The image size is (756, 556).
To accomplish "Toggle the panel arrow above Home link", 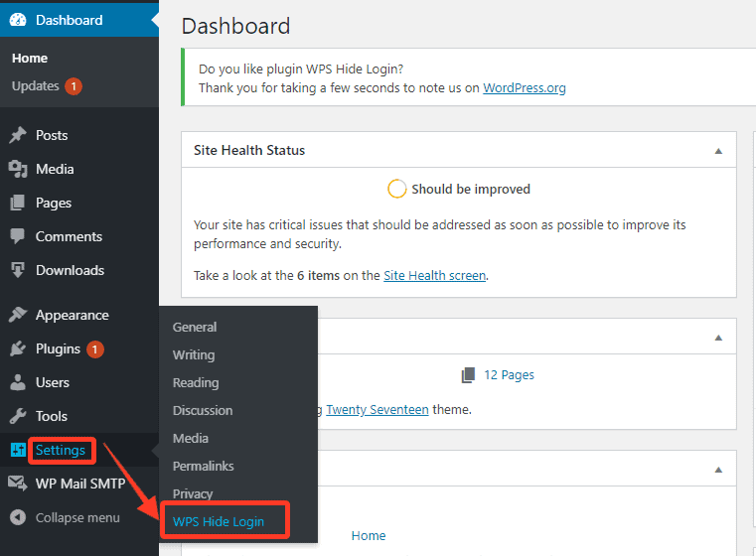I will (718, 470).
